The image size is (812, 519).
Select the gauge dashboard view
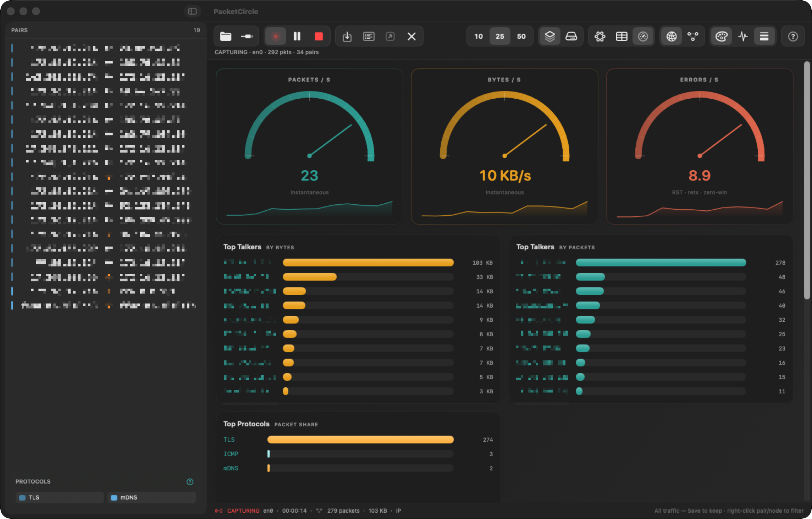[x=643, y=36]
